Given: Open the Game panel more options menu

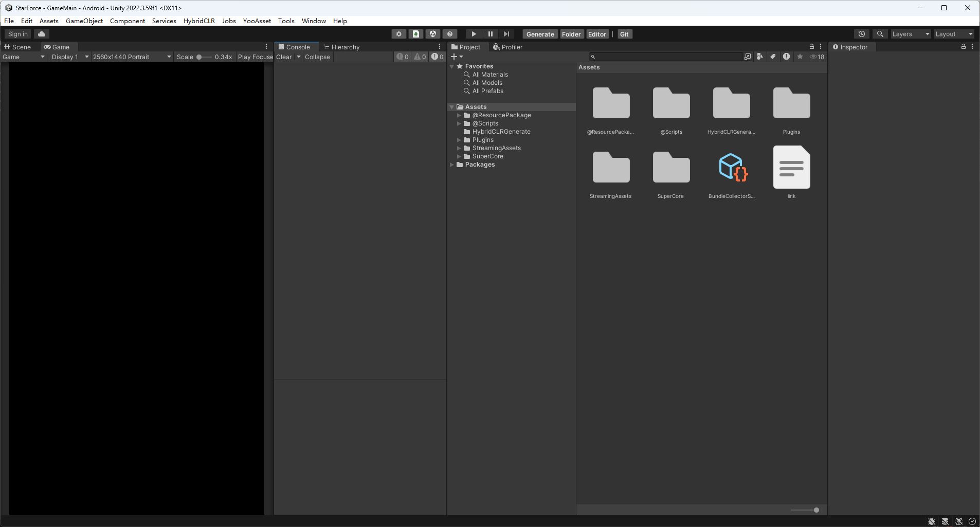Looking at the screenshot, I should point(266,46).
